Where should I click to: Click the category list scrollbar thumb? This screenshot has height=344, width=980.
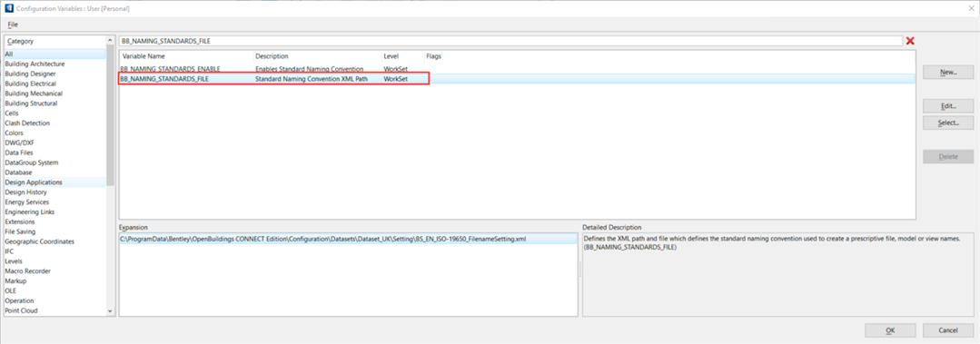[111, 115]
